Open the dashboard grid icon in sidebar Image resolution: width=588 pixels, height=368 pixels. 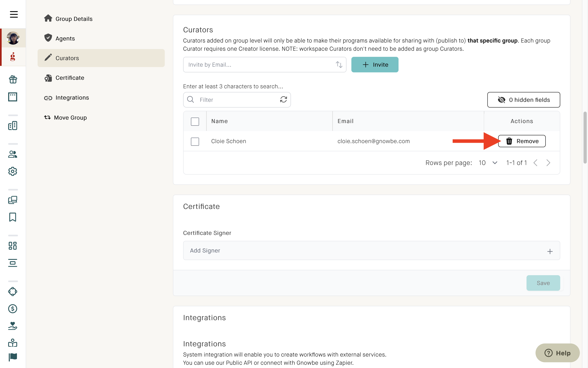(x=13, y=246)
